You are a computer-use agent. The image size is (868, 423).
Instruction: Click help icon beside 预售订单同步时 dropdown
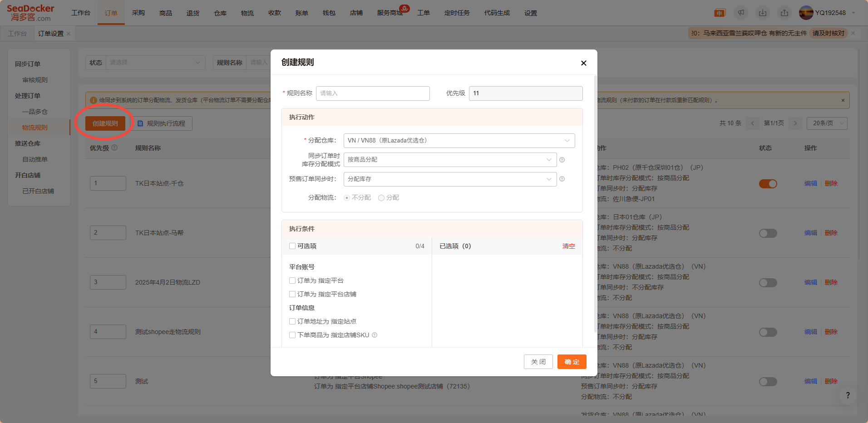pos(562,179)
